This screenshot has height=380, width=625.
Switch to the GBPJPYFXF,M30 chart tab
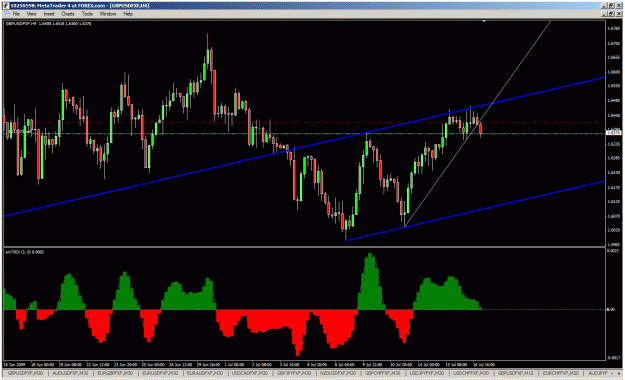click(294, 373)
